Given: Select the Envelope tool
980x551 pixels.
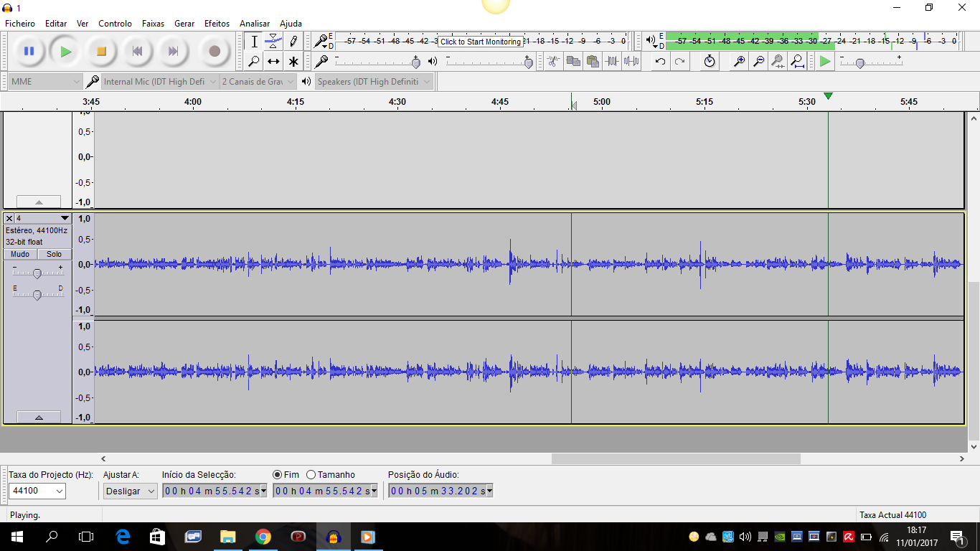Looking at the screenshot, I should [273, 42].
